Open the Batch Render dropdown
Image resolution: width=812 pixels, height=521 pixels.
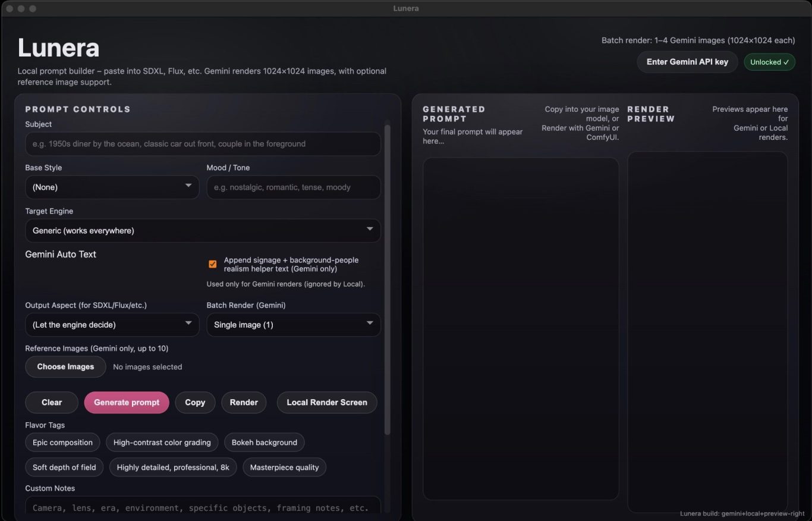point(293,325)
